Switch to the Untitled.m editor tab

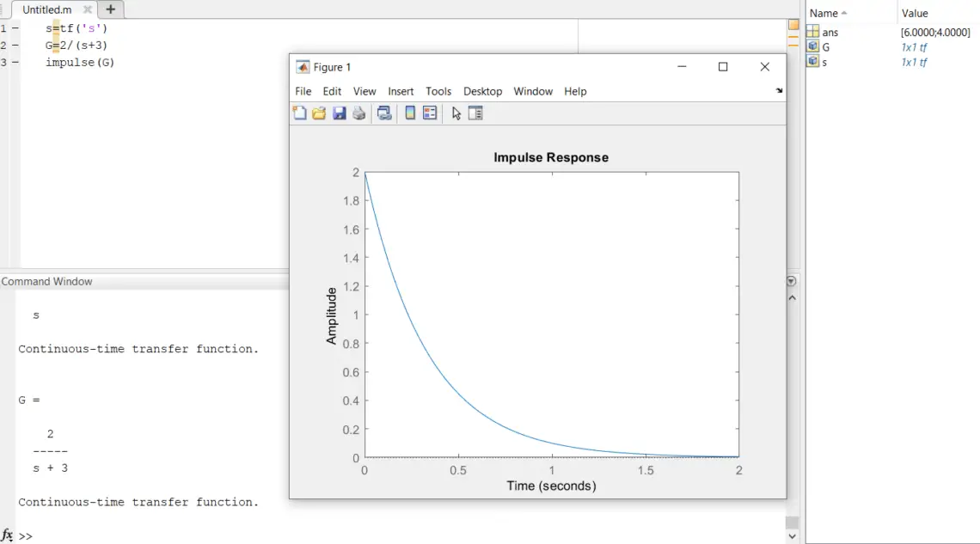tap(49, 9)
